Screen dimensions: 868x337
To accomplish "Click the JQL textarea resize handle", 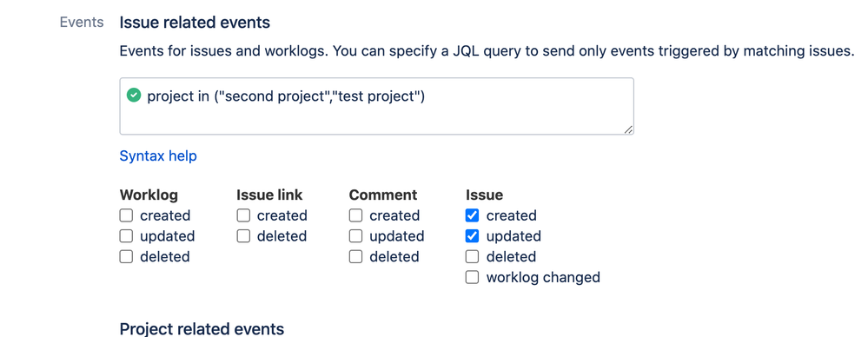I will [627, 129].
